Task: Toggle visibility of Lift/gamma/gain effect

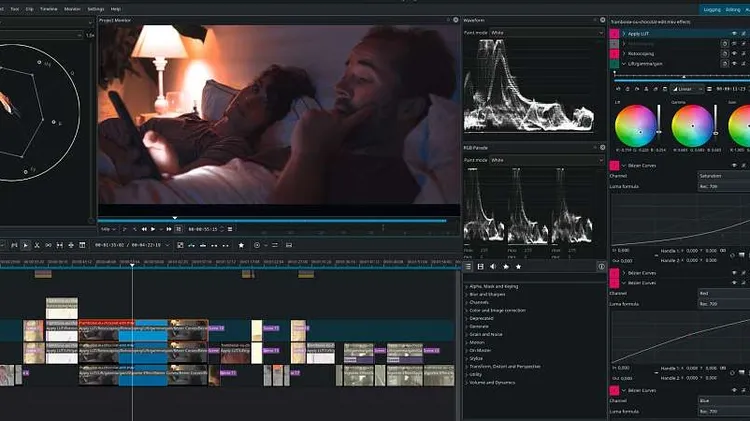Action: coord(733,63)
